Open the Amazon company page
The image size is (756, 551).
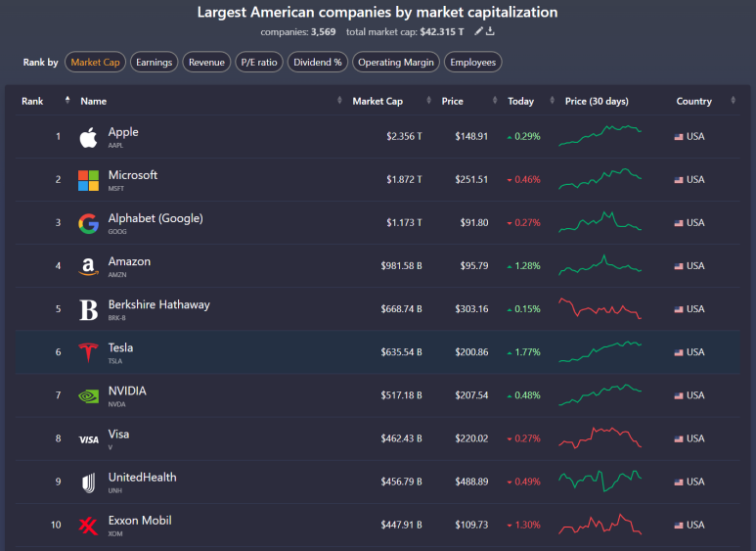coord(129,261)
